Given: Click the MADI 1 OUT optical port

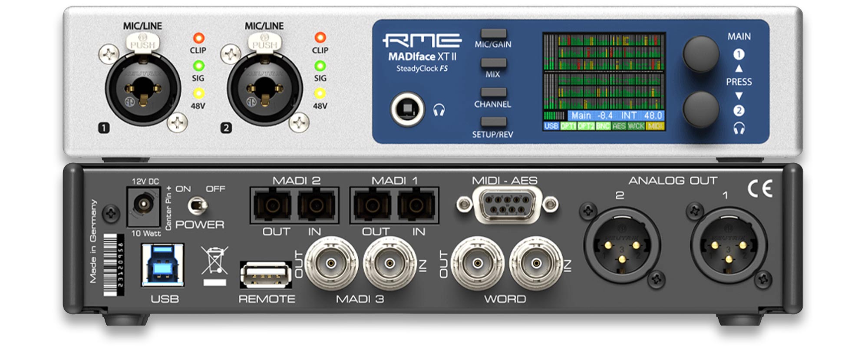Looking at the screenshot, I should [373, 205].
